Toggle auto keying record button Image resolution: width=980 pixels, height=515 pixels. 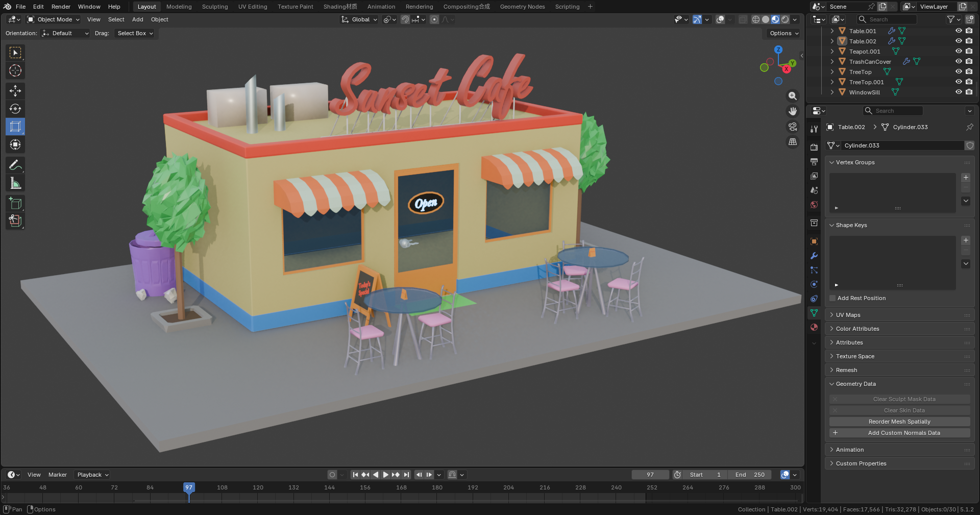coord(332,475)
